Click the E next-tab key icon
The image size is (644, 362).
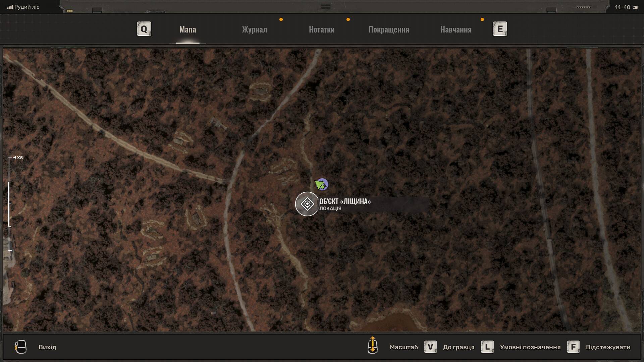(500, 29)
